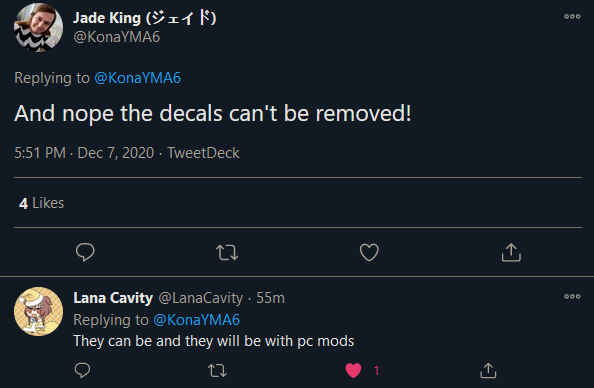Open the @KonaYMA6 handle below Jade King's name

click(x=117, y=37)
